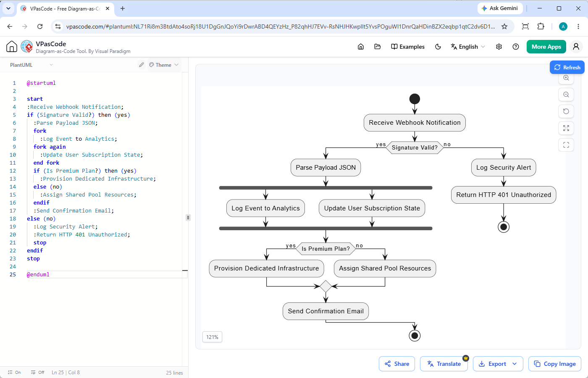This screenshot has width=588, height=378.
Task: Click 'Is Premium Plan?' decision node
Action: click(325, 249)
